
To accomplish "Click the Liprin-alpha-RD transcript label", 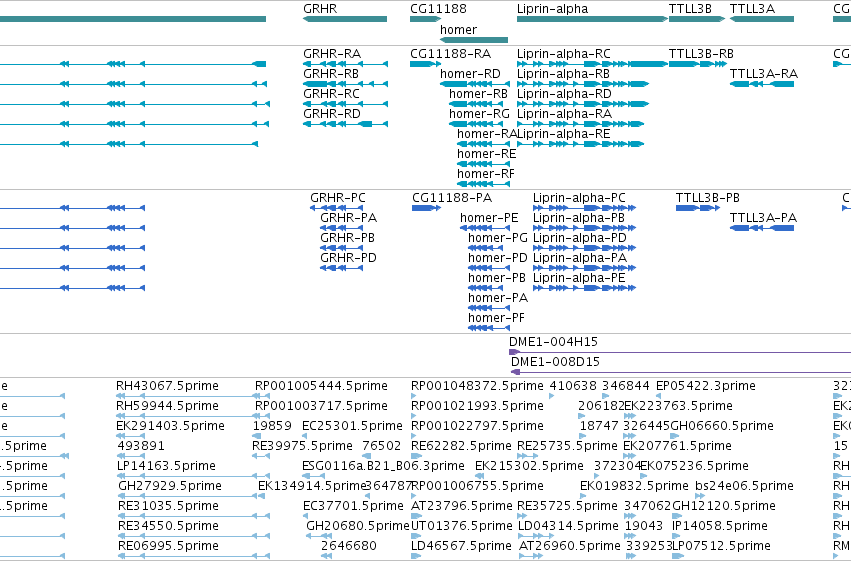I will click(564, 93).
